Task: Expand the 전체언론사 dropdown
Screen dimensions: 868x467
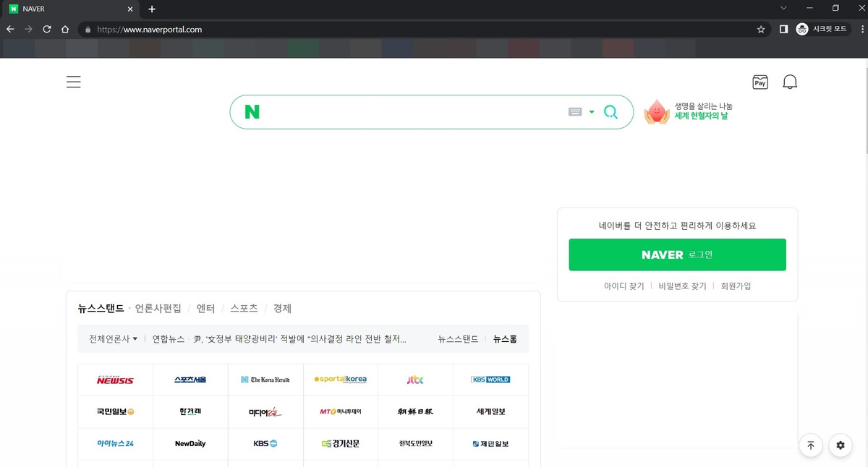Action: pos(113,338)
